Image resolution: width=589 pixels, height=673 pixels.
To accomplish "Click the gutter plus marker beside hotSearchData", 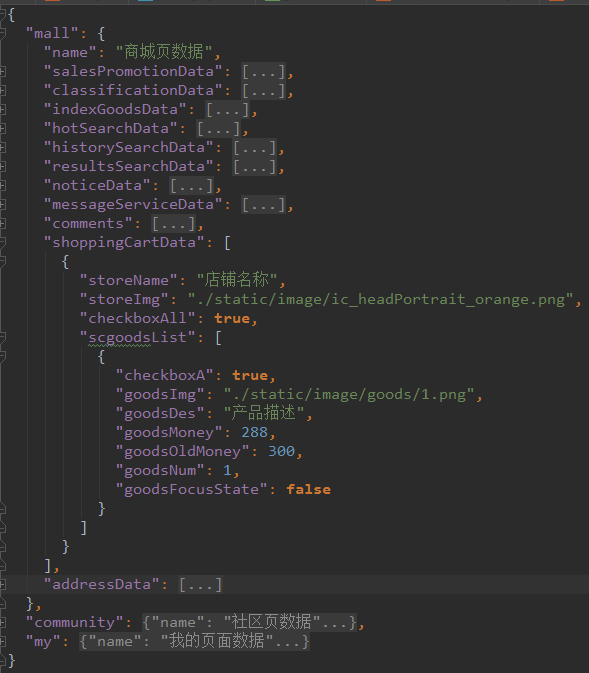I will coord(3,128).
